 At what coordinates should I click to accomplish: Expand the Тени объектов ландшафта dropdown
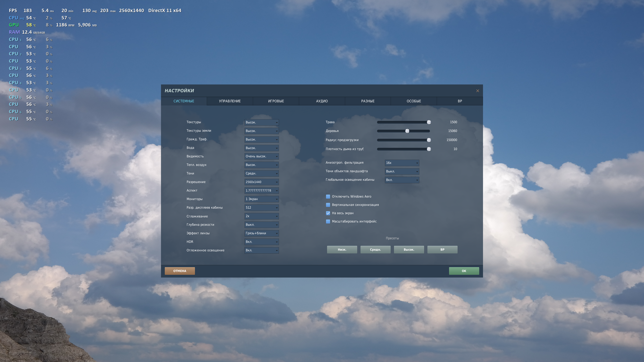click(x=402, y=171)
